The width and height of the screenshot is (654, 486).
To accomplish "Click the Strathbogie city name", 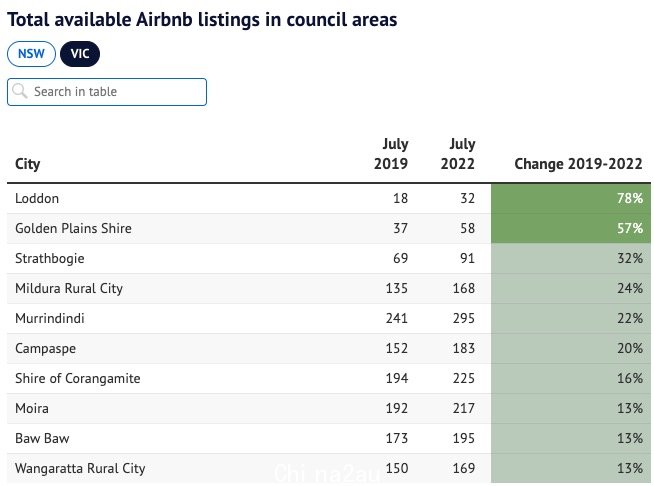I will click(50, 259).
